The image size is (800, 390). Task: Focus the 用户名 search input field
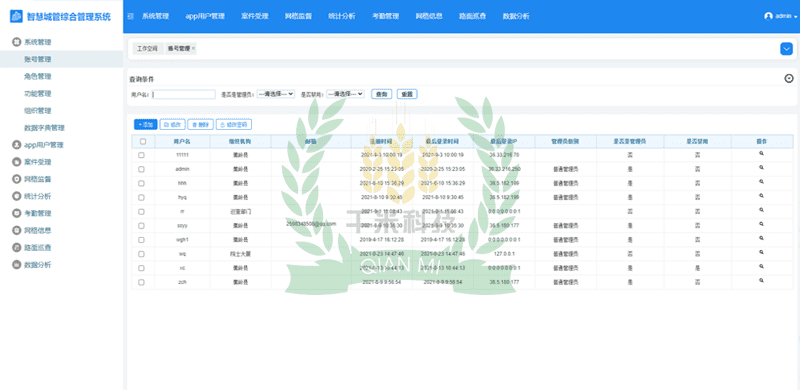(184, 94)
